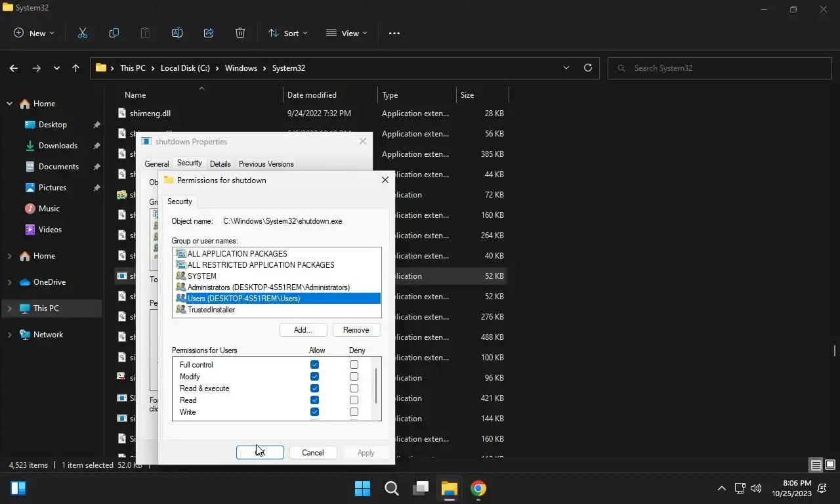Click the Share icon in toolbar
The image size is (840, 504).
209,33
